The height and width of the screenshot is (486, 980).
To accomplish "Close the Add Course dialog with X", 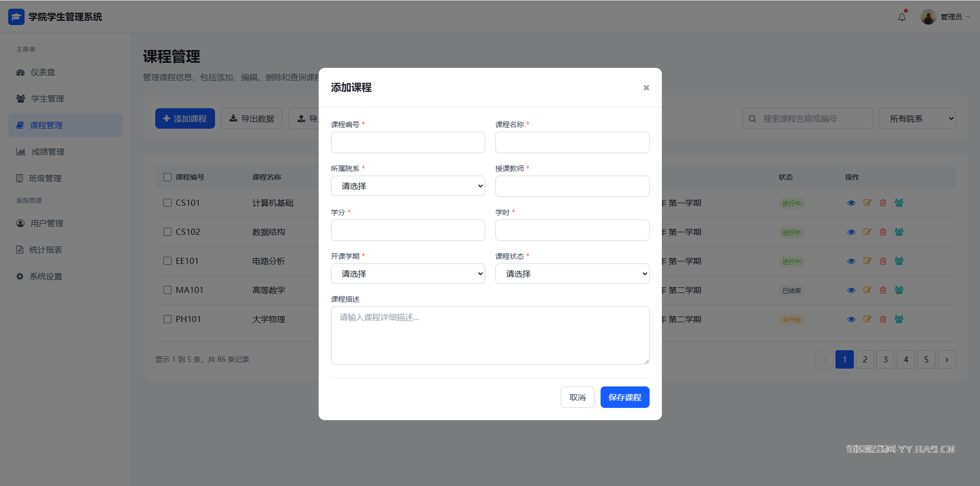I will point(646,88).
